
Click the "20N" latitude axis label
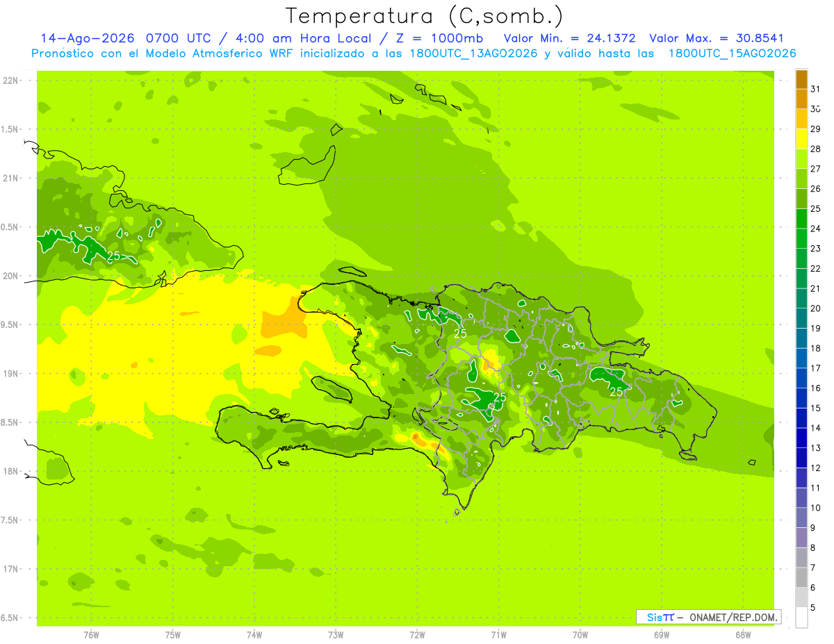10,276
